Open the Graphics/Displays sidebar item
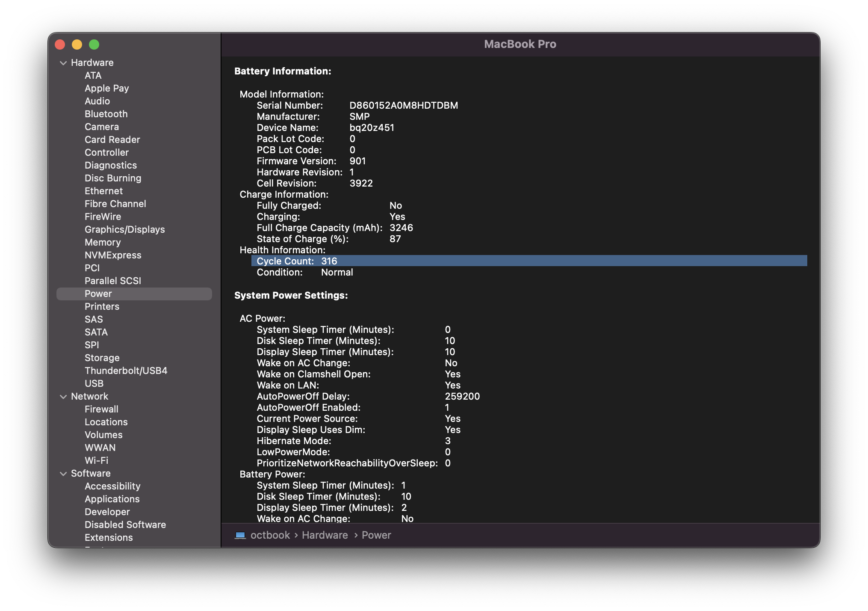 [x=124, y=229]
